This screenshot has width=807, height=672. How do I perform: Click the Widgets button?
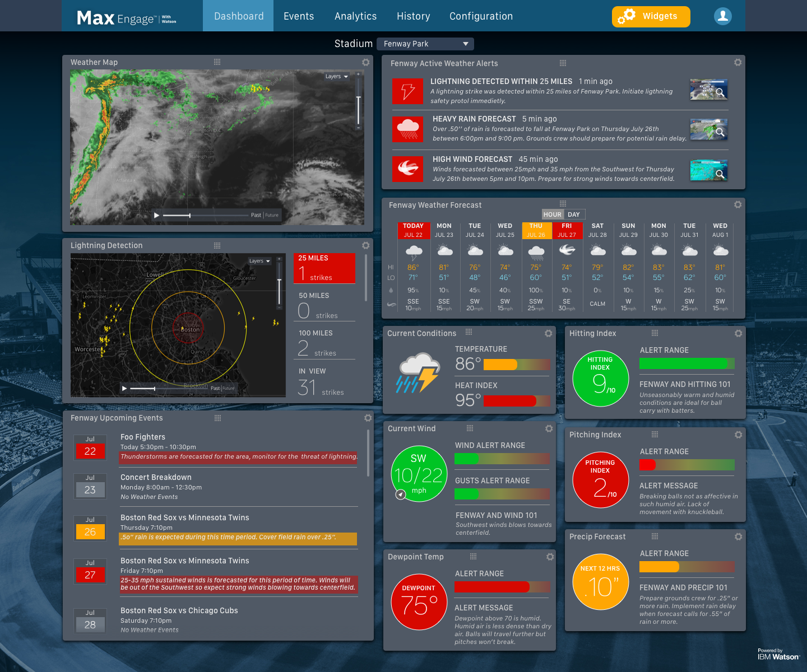pyautogui.click(x=651, y=17)
